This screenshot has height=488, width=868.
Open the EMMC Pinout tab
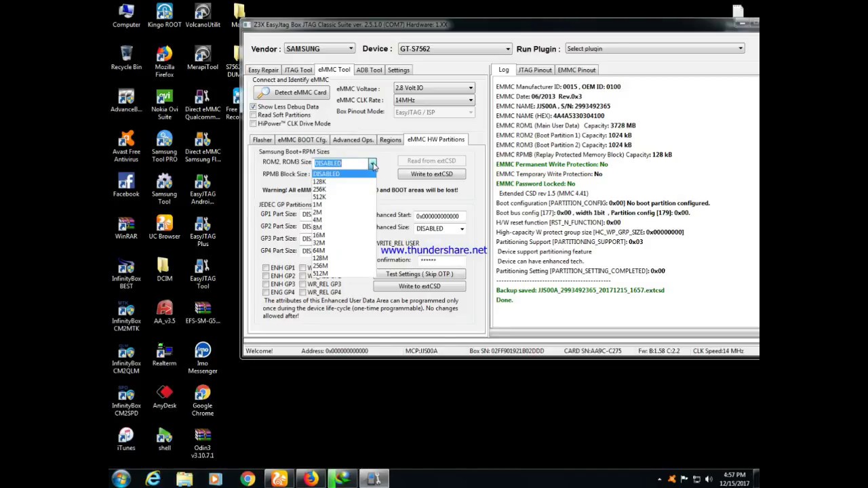[577, 70]
